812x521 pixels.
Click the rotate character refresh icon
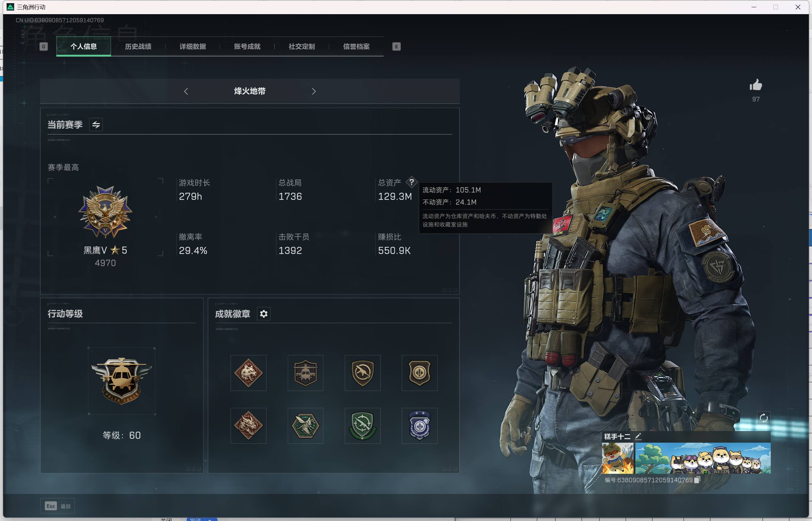click(763, 418)
